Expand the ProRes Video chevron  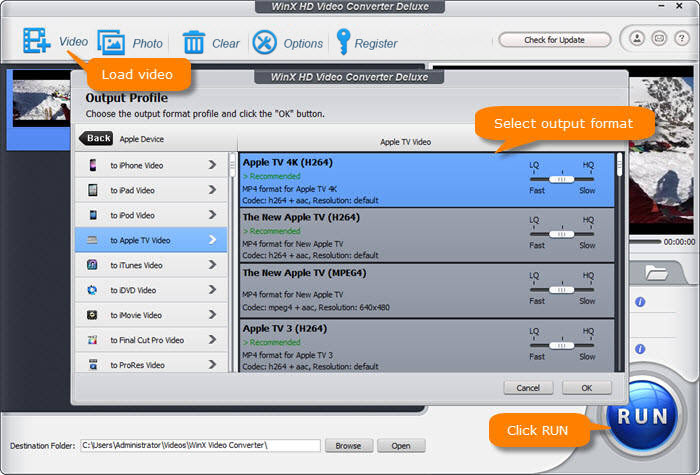(x=212, y=365)
